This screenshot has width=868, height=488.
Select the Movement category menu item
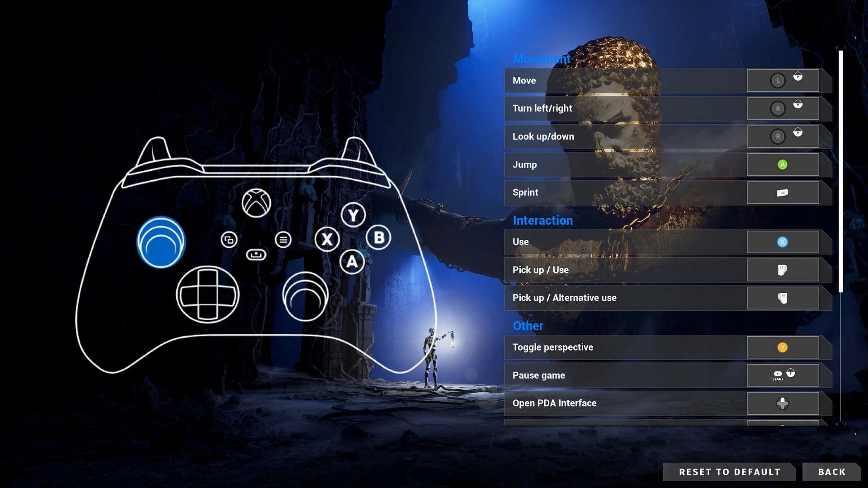click(541, 58)
